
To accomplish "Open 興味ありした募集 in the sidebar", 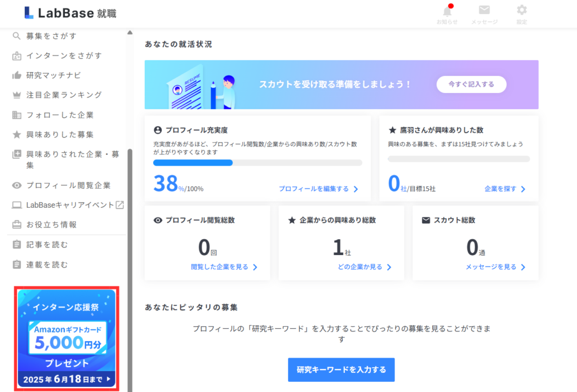I will point(60,135).
